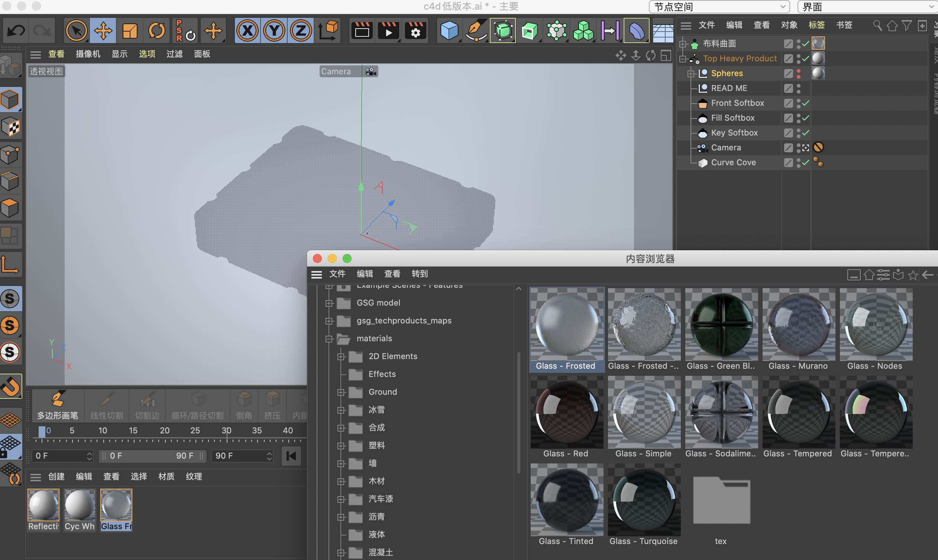Select the Pen spline tool icon
Screen dimensions: 938x560
click(476, 30)
